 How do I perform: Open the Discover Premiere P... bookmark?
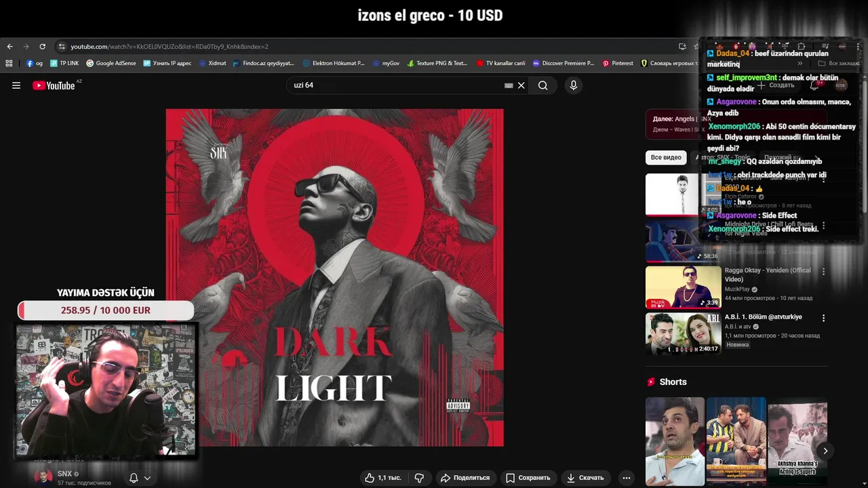[x=564, y=63]
